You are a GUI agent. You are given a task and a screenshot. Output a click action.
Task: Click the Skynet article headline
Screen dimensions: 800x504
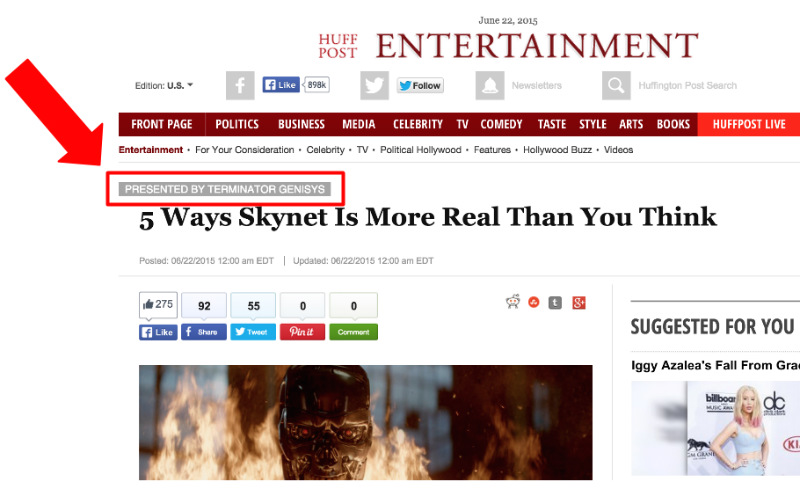coord(428,217)
